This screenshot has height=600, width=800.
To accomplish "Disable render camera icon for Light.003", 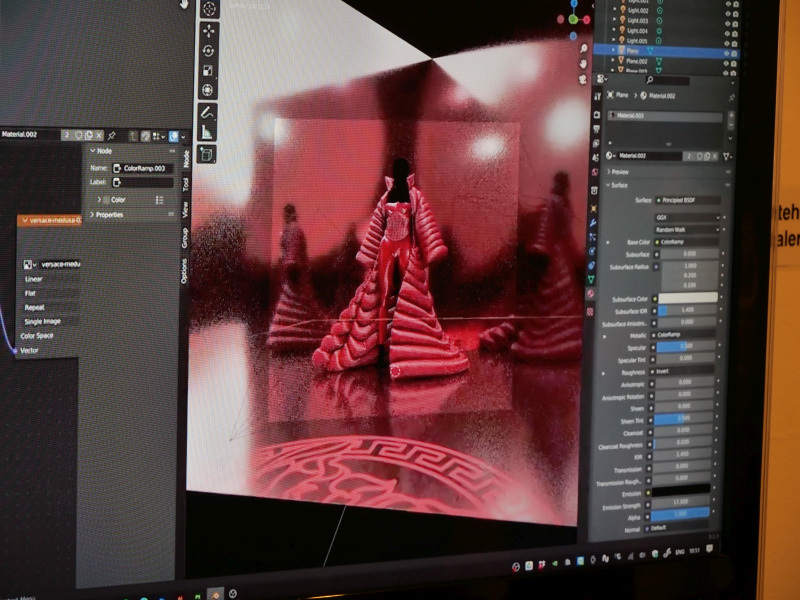I will [x=736, y=23].
